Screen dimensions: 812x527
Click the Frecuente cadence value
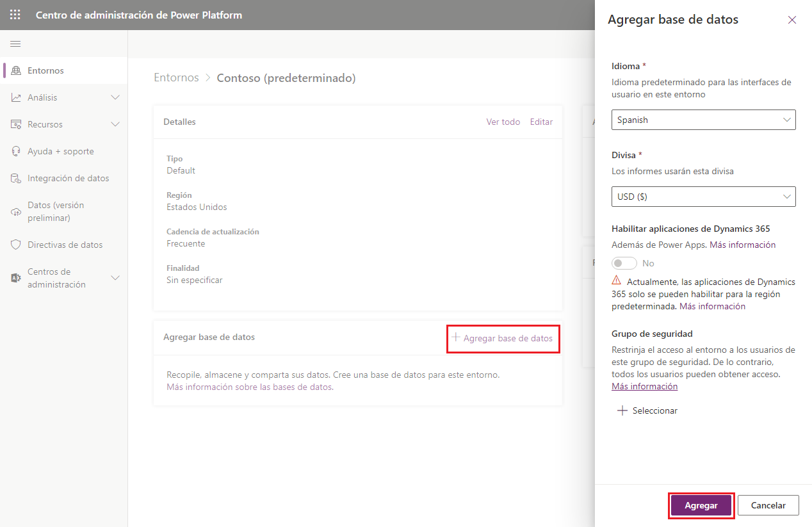(186, 243)
